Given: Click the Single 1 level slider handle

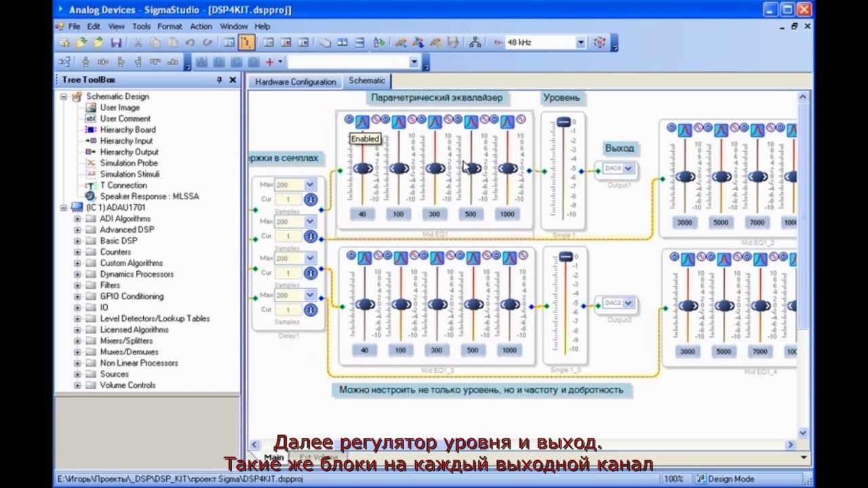Looking at the screenshot, I should coord(564,122).
